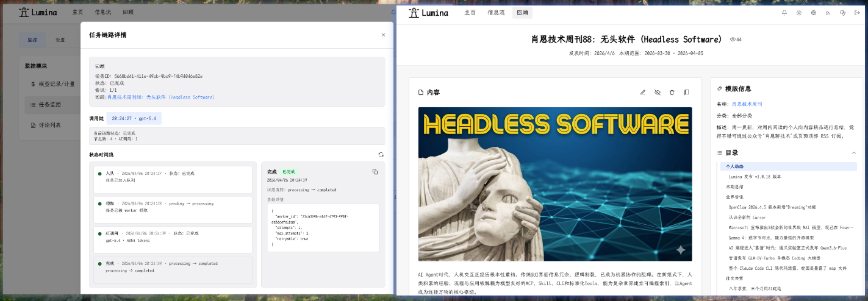Open the language globe icon

pyautogui.click(x=814, y=13)
